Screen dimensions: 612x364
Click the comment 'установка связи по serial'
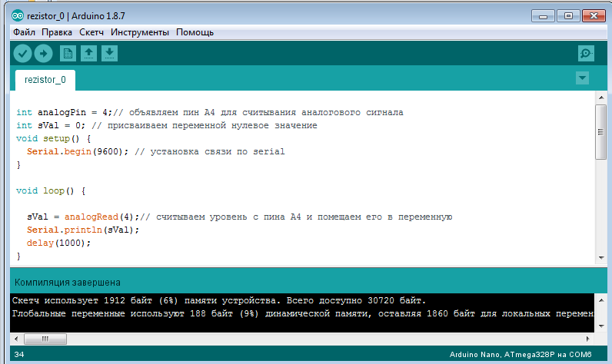(x=218, y=151)
